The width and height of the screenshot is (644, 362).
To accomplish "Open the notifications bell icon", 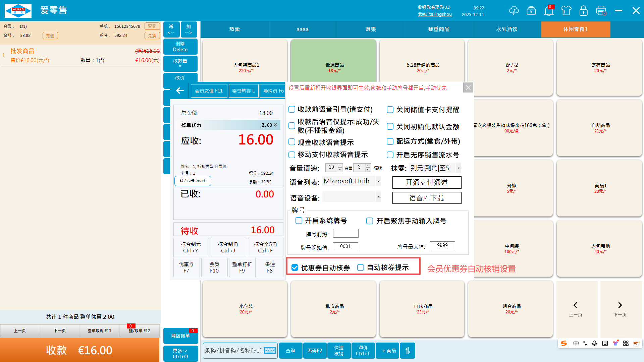I will (x=549, y=11).
